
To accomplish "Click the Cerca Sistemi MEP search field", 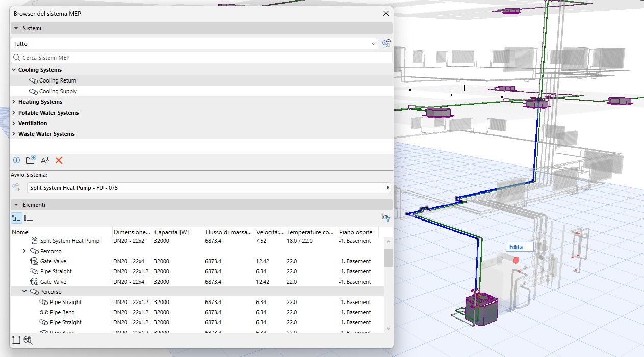I will click(201, 58).
